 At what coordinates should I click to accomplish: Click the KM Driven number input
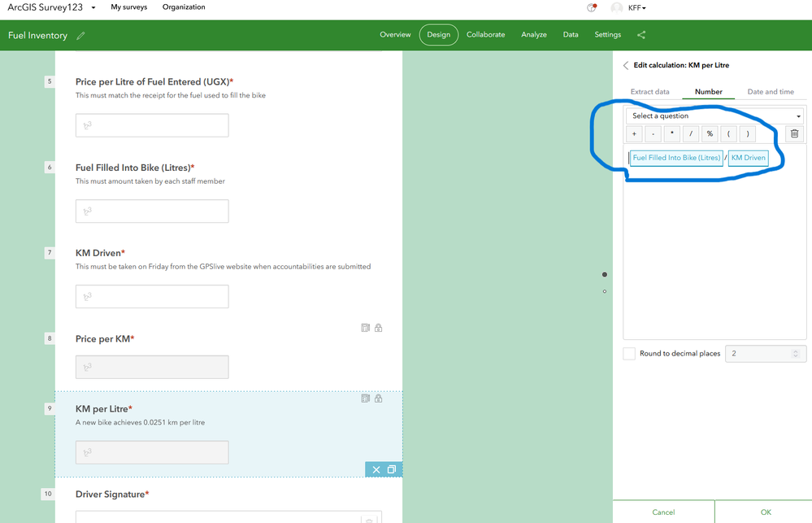coord(152,297)
